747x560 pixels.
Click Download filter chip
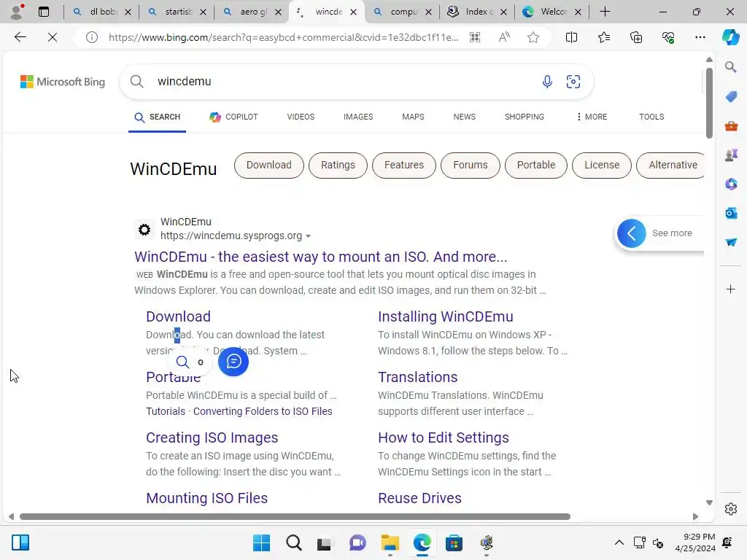pos(268,166)
